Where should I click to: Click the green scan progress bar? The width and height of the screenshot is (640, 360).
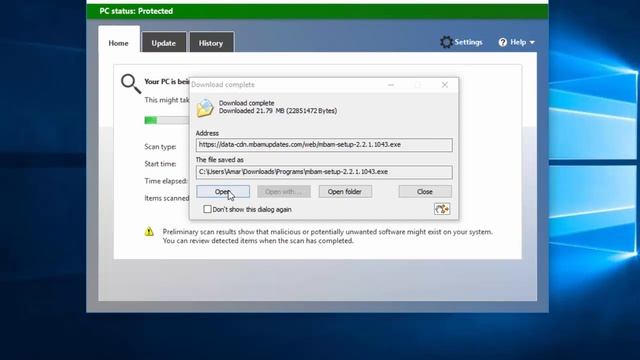(167, 120)
